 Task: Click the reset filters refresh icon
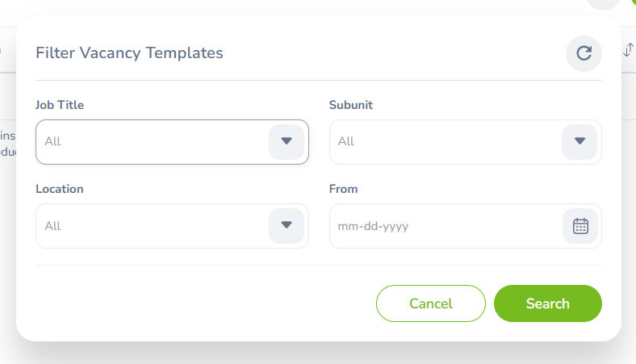click(x=584, y=54)
